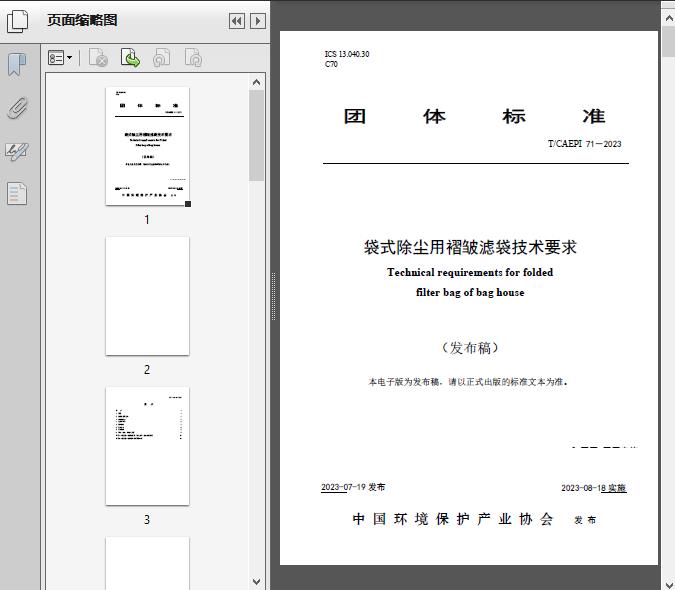The image size is (675, 590).
Task: Select the partially visible page 4 thumbnail
Action: (147, 563)
